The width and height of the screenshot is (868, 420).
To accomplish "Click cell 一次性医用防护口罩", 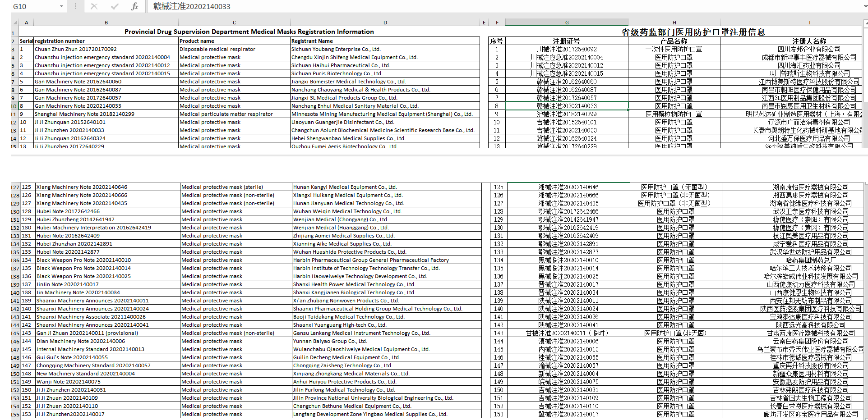I will [x=674, y=49].
